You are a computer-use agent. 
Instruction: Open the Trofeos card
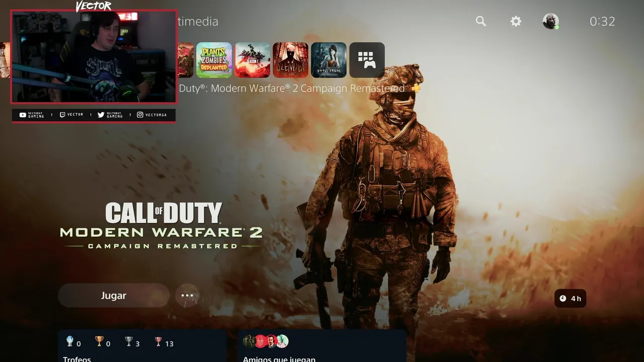pos(142,346)
